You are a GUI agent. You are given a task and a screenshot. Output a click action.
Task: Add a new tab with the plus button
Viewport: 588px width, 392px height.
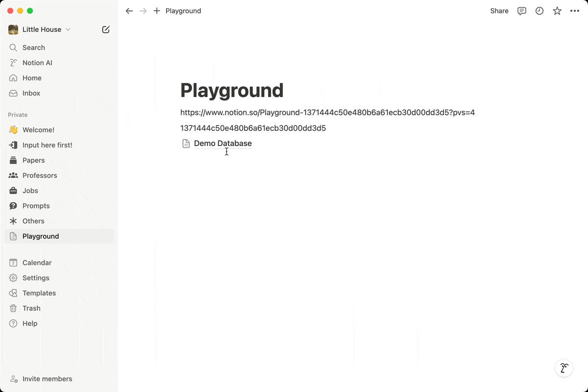coord(156,11)
